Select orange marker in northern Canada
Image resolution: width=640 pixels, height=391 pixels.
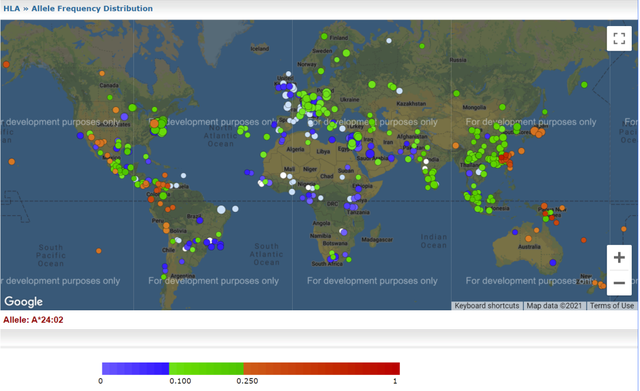[102, 73]
